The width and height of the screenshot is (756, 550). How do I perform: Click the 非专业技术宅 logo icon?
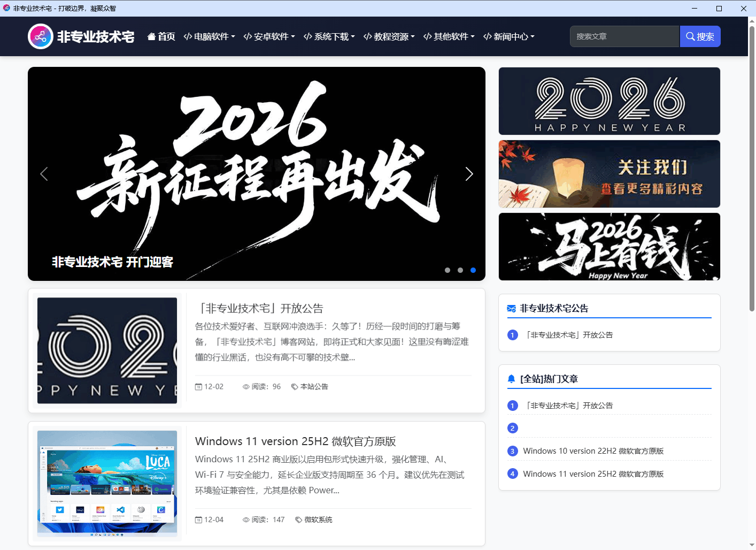point(41,36)
